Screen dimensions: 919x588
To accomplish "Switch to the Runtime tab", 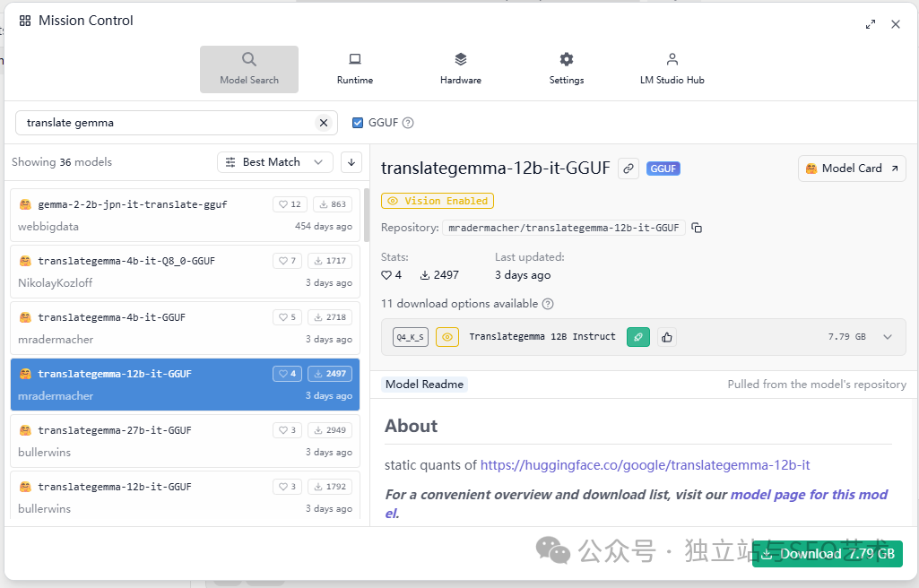I will click(x=354, y=69).
